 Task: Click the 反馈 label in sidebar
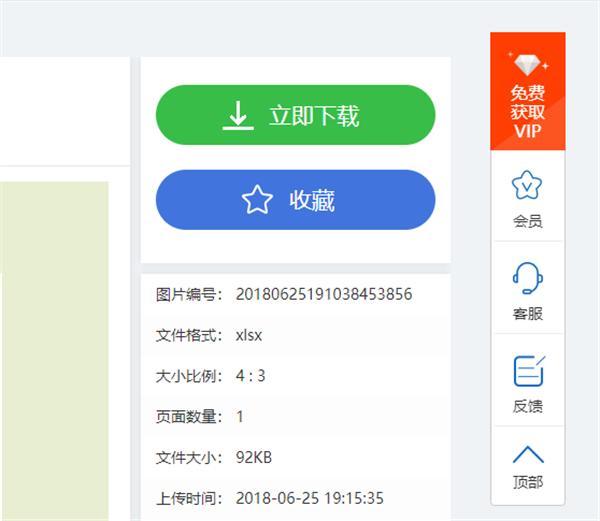[528, 406]
